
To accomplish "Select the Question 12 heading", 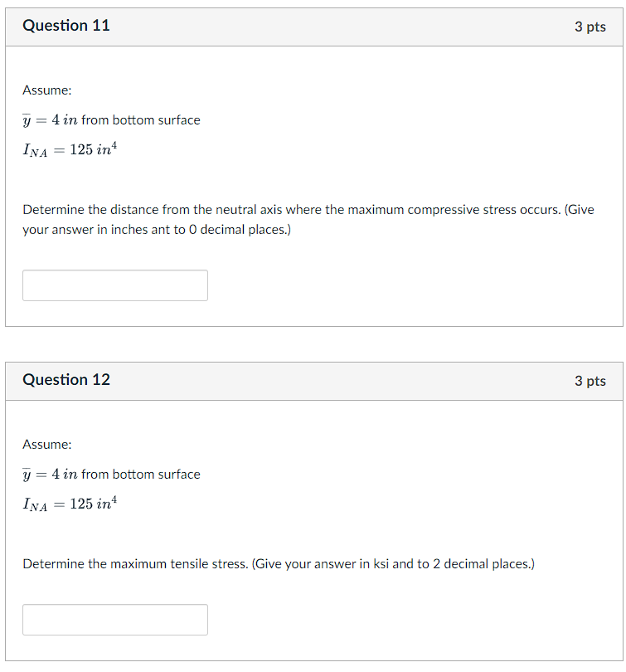I will [x=66, y=380].
